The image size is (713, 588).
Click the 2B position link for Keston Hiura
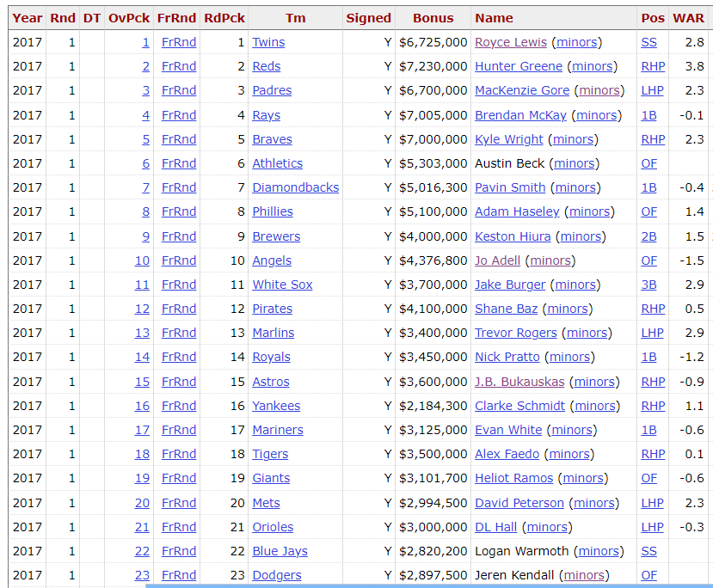(648, 236)
